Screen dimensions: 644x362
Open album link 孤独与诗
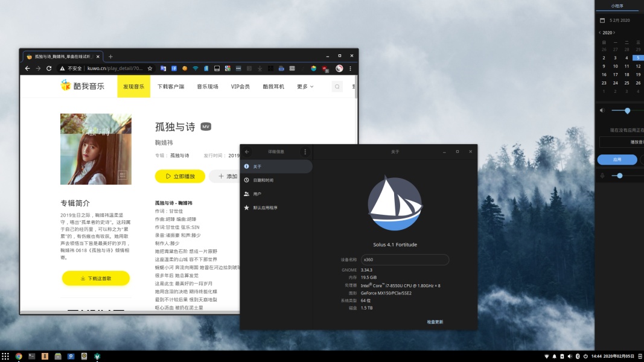[179, 156]
